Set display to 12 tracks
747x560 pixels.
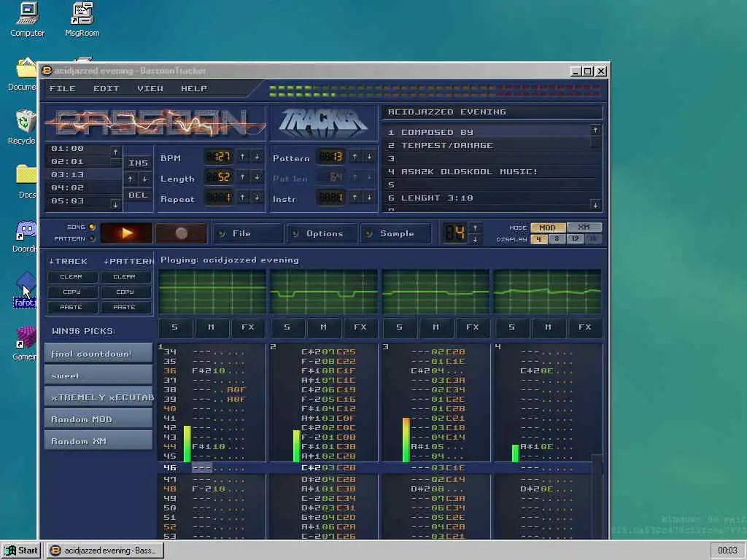[575, 239]
